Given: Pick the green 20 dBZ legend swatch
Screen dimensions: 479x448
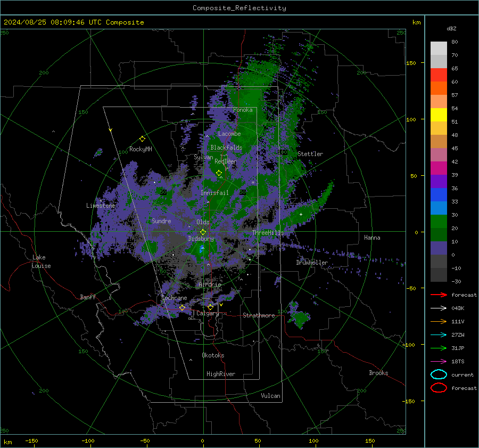Looking at the screenshot, I should (439, 221).
